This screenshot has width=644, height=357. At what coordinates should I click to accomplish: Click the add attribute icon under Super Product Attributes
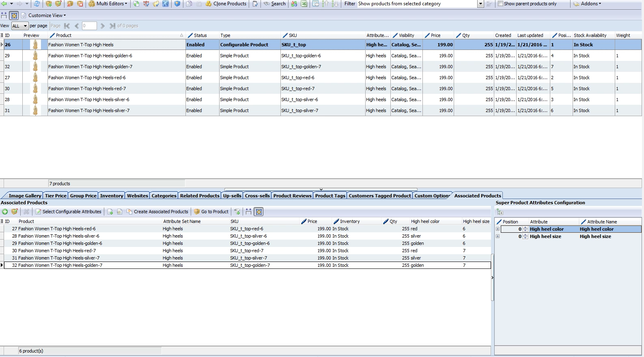(x=500, y=212)
